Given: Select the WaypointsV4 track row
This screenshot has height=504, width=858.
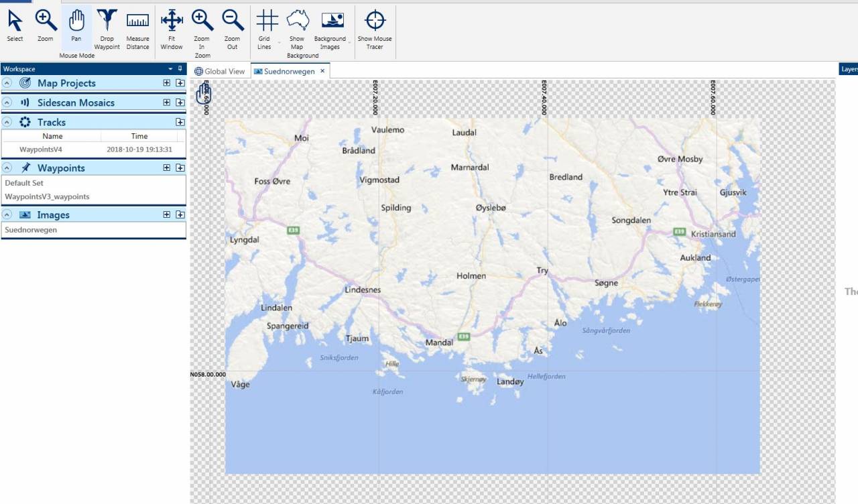Looking at the screenshot, I should click(41, 149).
